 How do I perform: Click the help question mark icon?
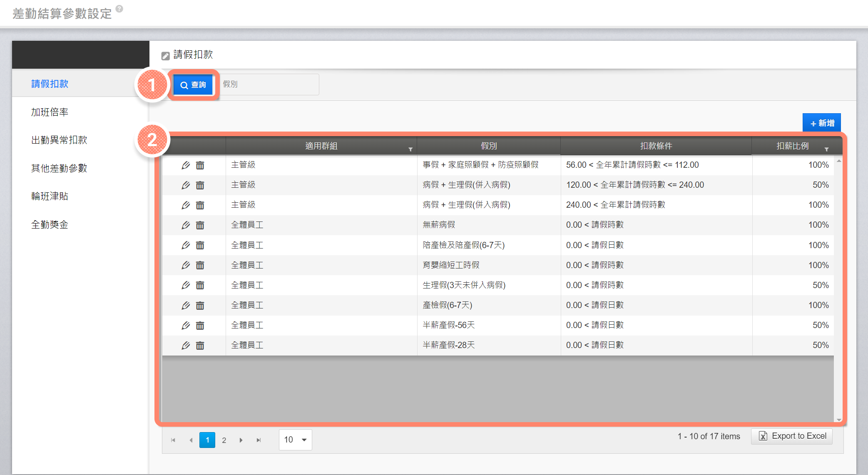[119, 9]
